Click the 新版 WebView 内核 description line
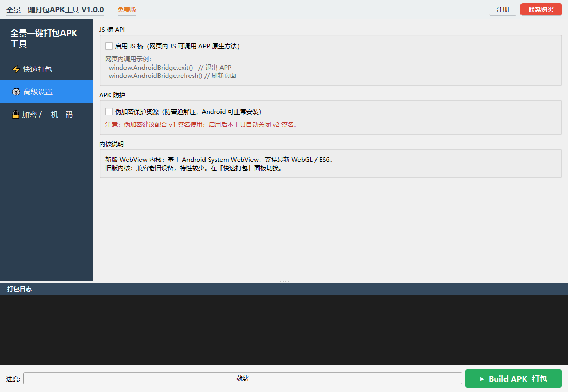This screenshot has height=392, width=568. (219, 159)
